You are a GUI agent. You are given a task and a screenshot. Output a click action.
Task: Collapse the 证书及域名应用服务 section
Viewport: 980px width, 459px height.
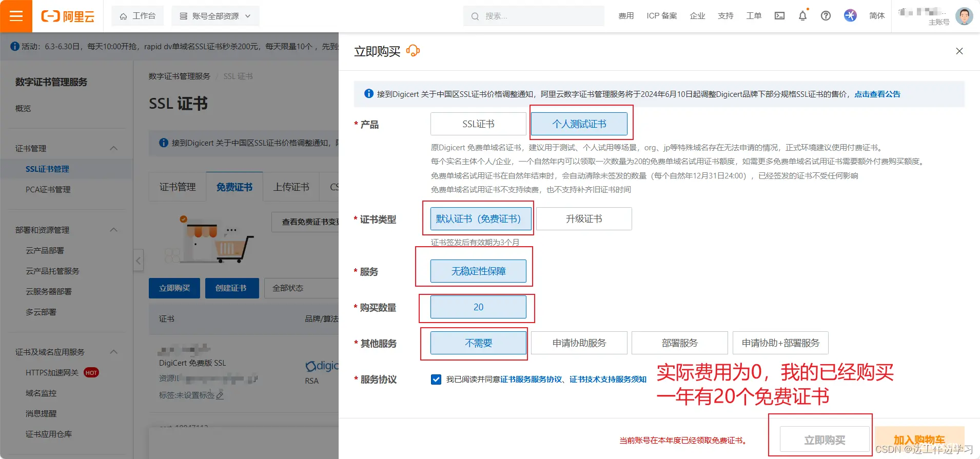click(114, 352)
